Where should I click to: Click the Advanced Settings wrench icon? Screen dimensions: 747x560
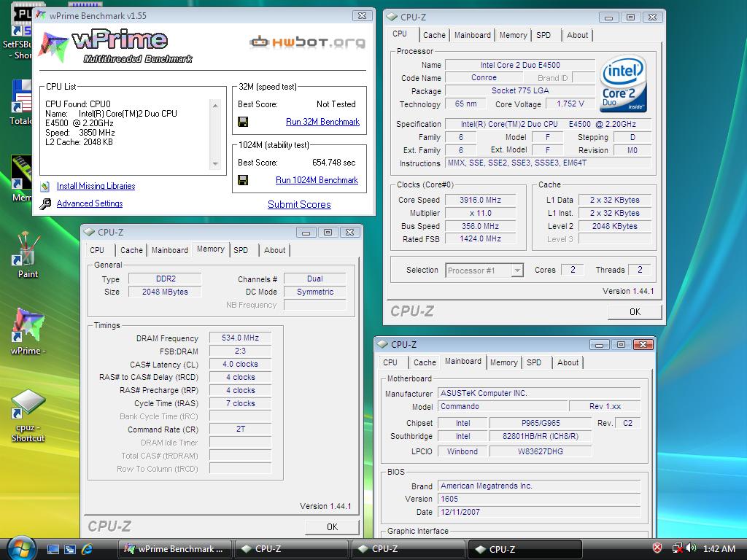pyautogui.click(x=45, y=204)
